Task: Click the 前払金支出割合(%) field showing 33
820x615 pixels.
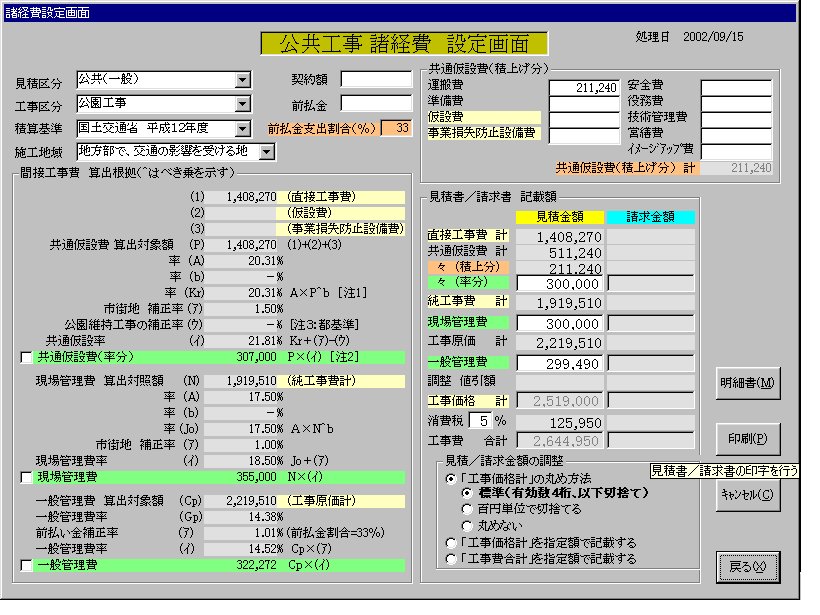Action: [x=396, y=128]
